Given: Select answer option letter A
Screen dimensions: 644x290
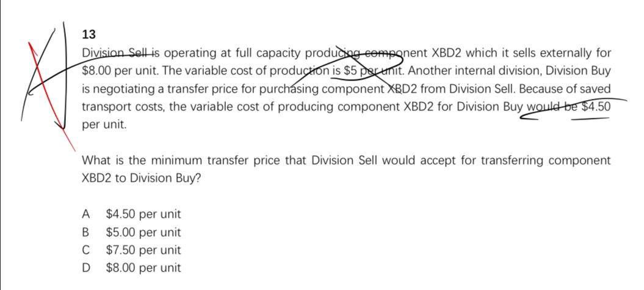Looking at the screenshot, I should [x=86, y=214].
